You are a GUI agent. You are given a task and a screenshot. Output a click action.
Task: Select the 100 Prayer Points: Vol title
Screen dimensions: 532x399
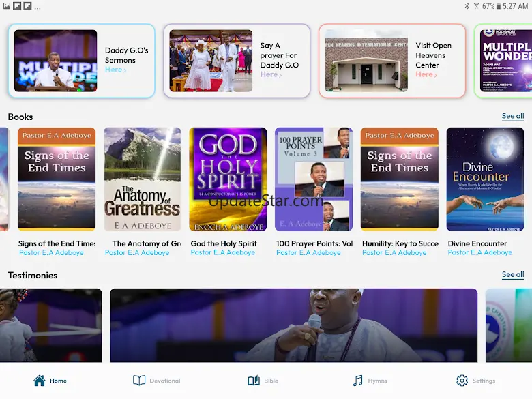[314, 243]
